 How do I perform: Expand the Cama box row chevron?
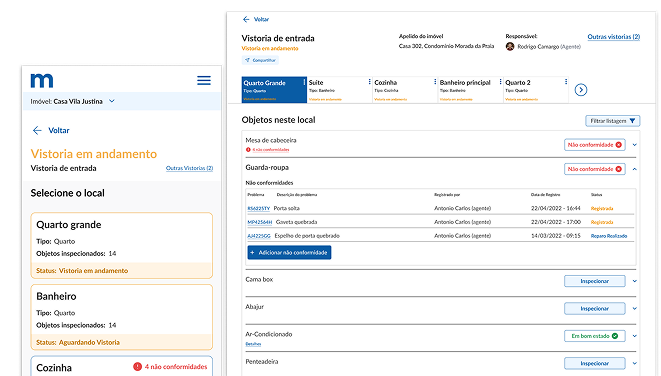pyautogui.click(x=634, y=281)
